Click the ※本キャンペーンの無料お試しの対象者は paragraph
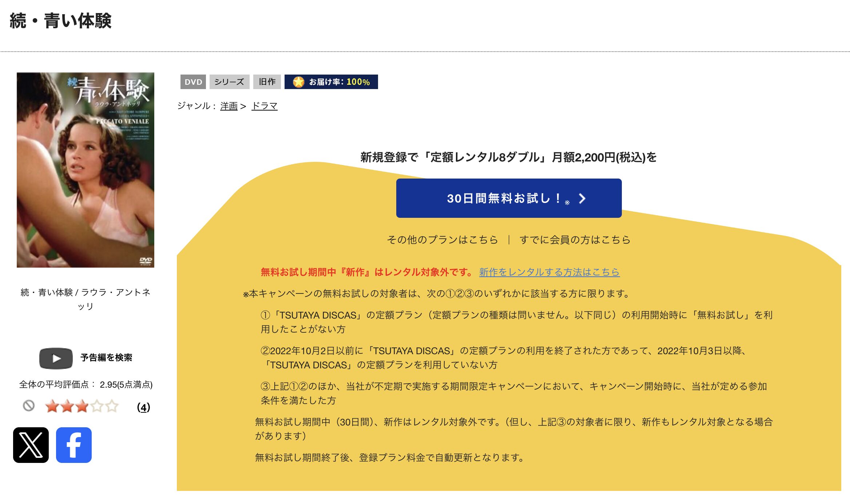Image resolution: width=850 pixels, height=504 pixels. click(437, 293)
